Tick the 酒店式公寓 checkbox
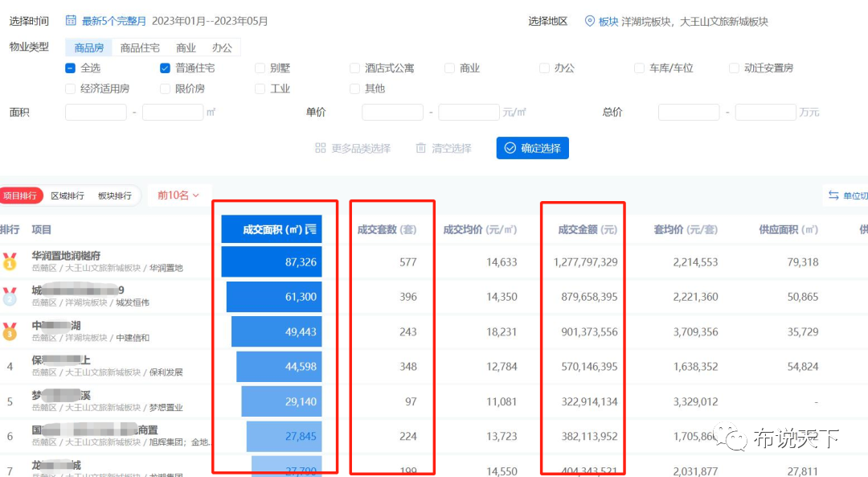Image resolution: width=868 pixels, height=477 pixels. click(x=355, y=68)
